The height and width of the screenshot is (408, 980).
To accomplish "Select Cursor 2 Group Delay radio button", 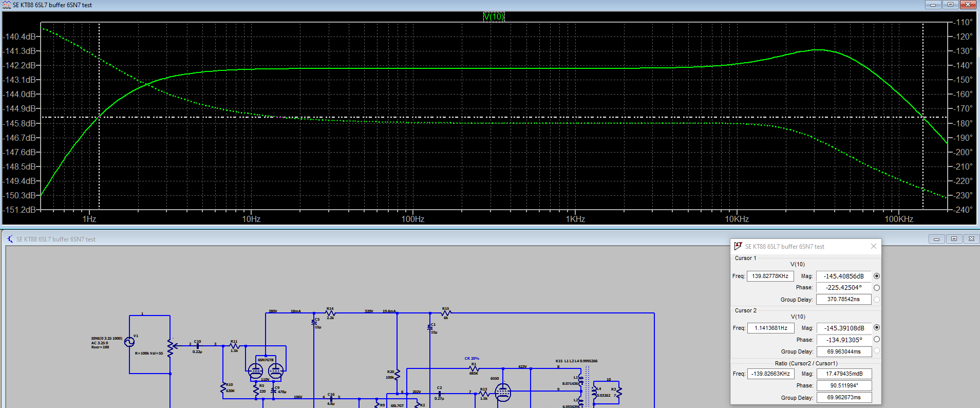I will (876, 351).
